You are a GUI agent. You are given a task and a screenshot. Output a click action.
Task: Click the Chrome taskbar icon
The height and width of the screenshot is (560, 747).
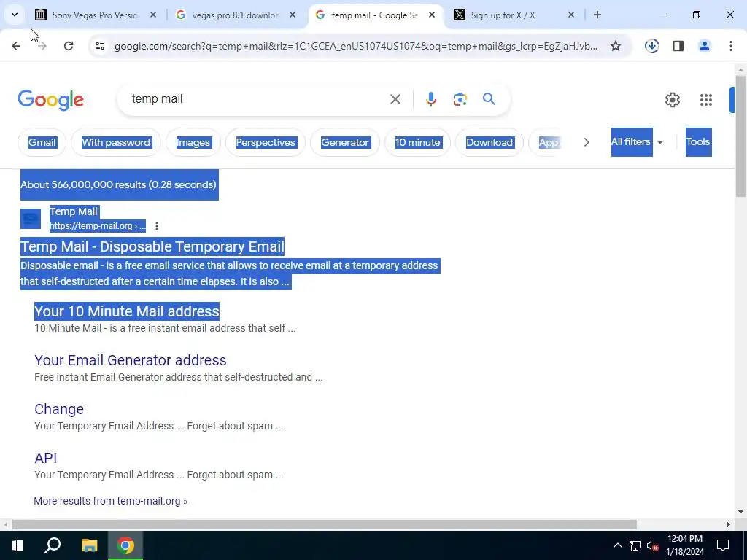click(x=125, y=545)
